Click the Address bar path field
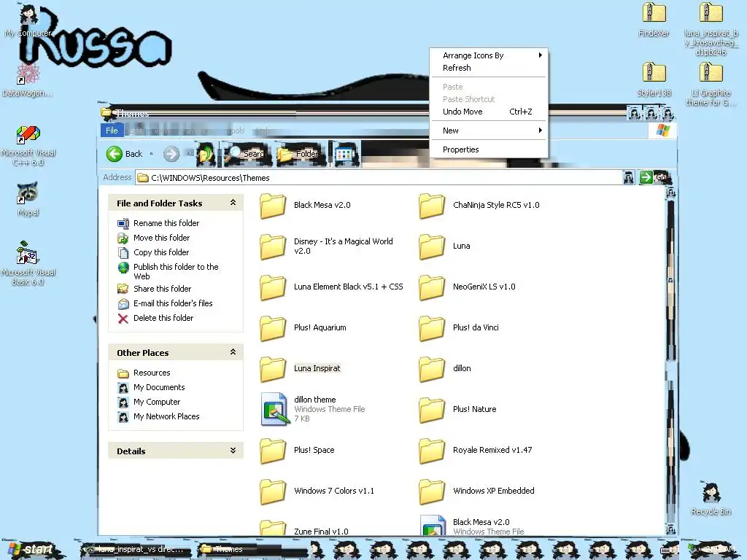The width and height of the screenshot is (747, 560). point(379,178)
